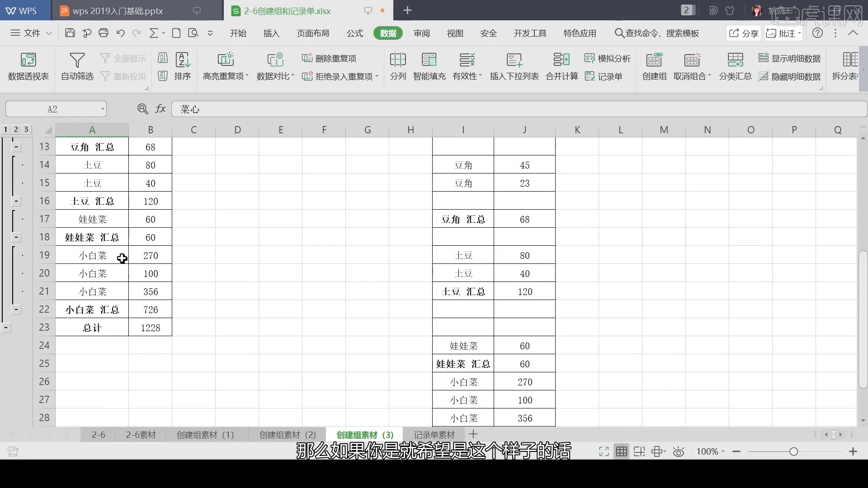This screenshot has height=488, width=868.
Task: Click the 排序 sort icon
Action: pos(183,66)
